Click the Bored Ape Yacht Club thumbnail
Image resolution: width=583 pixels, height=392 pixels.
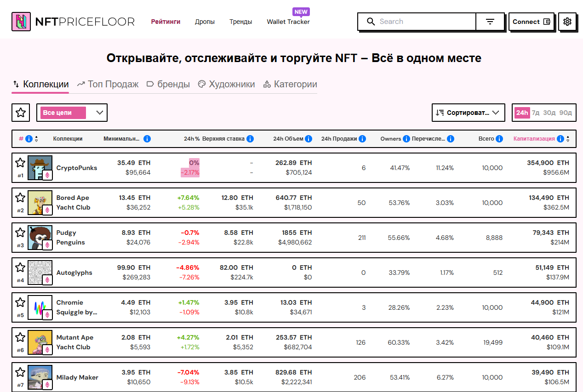(40, 203)
